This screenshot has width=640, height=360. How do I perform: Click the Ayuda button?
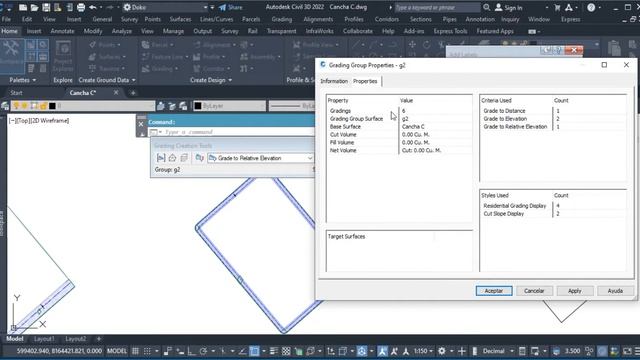(x=615, y=291)
